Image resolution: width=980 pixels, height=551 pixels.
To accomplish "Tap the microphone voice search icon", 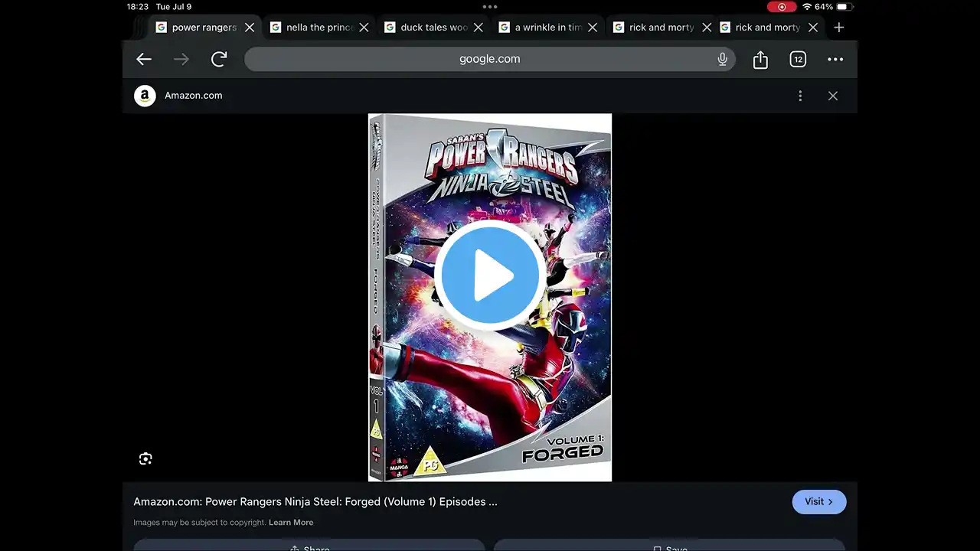I will click(x=722, y=59).
